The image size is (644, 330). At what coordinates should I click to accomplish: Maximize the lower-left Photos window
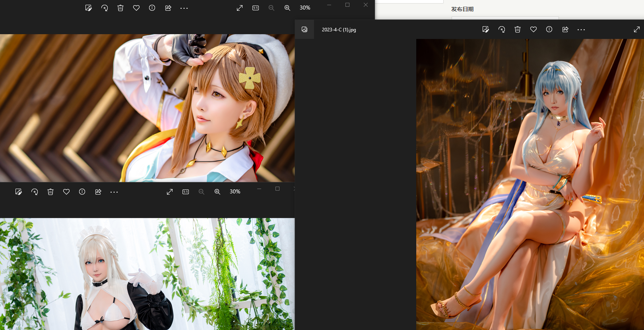[x=277, y=189]
